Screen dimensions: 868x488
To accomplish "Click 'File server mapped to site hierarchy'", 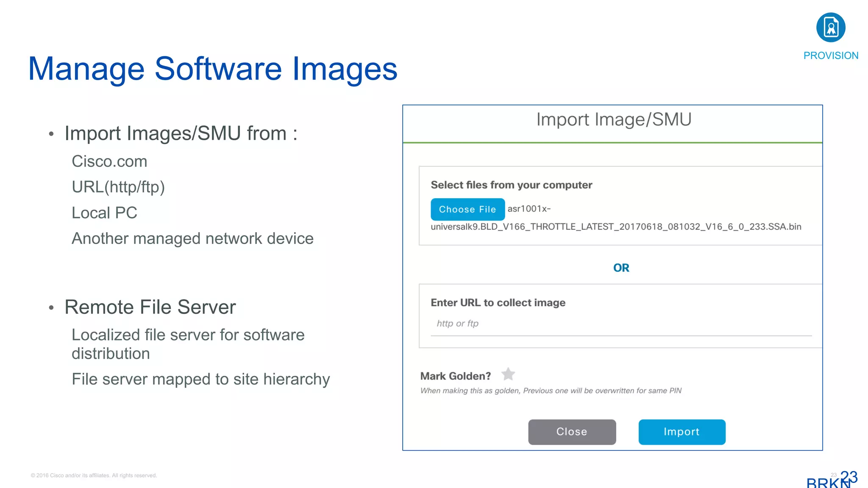I will pos(200,380).
